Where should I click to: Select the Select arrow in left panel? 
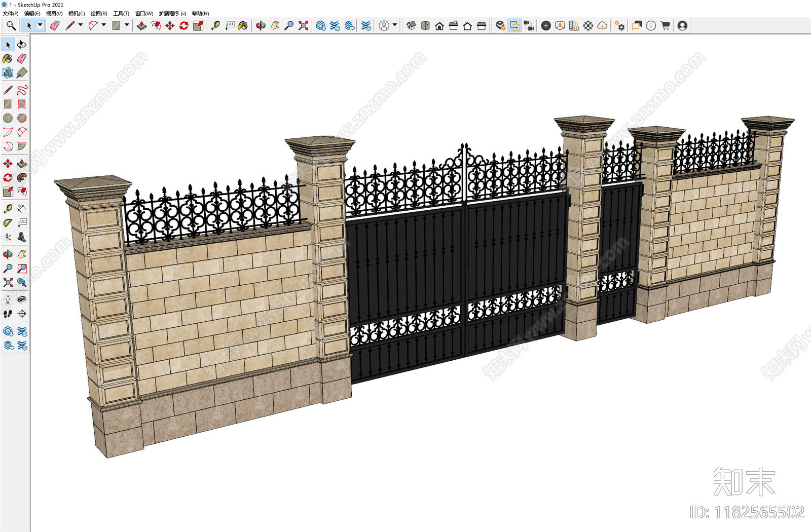(8, 45)
